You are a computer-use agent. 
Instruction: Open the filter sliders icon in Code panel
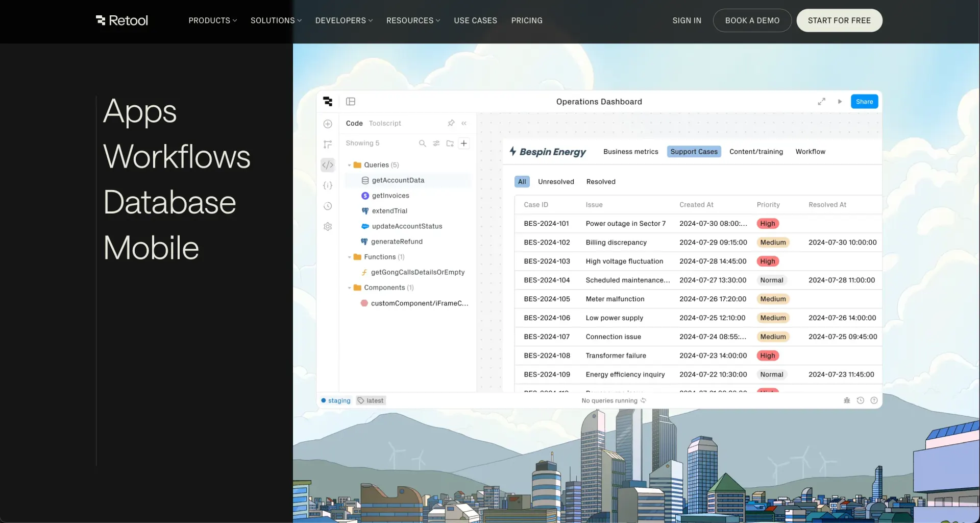point(436,144)
